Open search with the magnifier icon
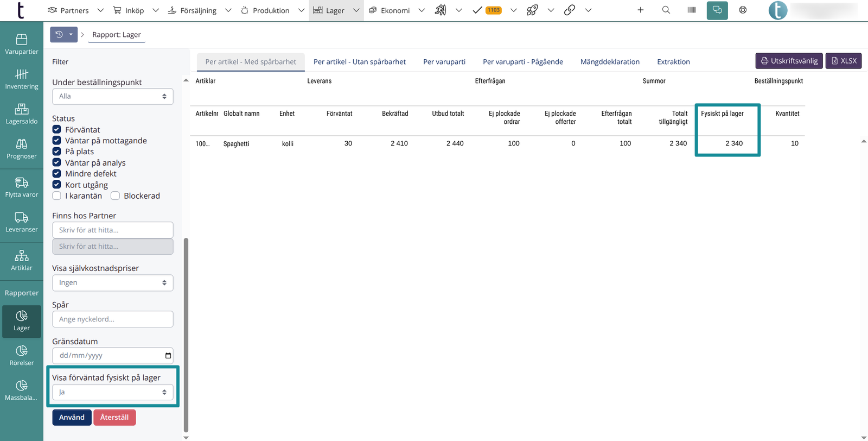Viewport: 868px width, 441px height. (666, 10)
